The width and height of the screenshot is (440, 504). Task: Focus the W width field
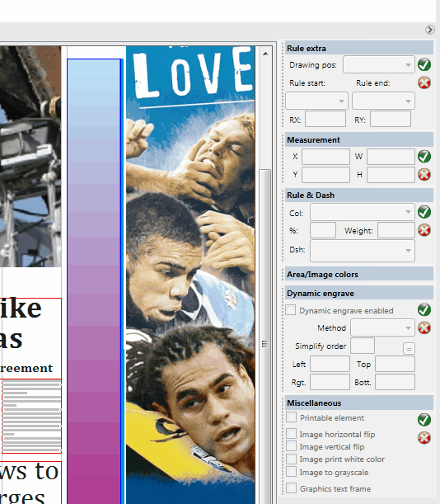[391, 157]
